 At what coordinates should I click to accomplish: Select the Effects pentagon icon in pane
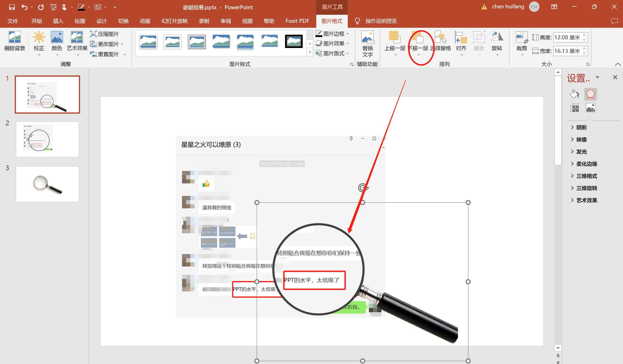coord(590,94)
